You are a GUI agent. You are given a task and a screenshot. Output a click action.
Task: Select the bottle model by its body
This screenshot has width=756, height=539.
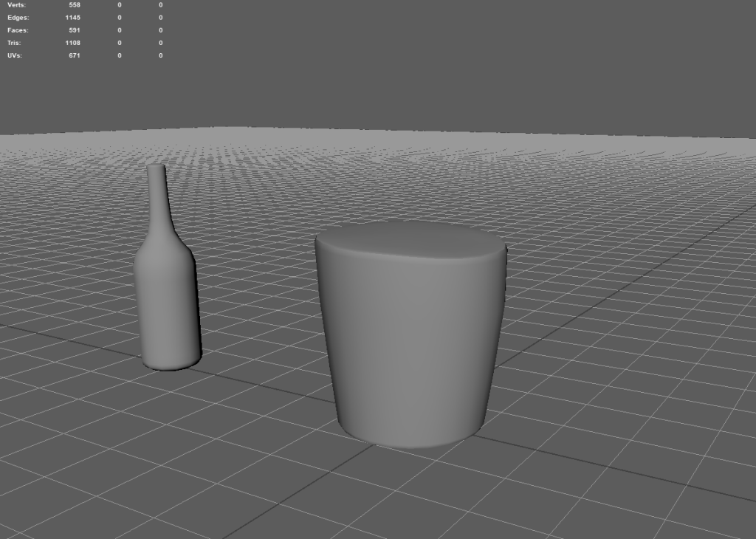(167, 303)
